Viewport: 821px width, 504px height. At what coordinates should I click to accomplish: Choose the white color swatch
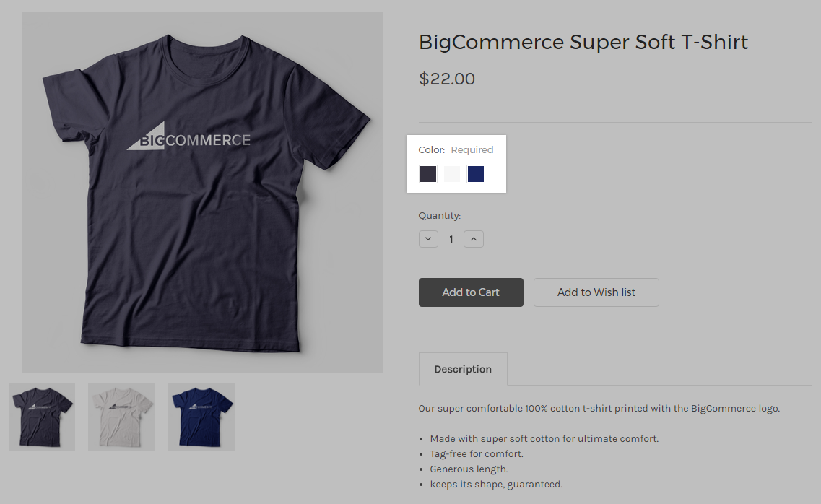tap(452, 174)
